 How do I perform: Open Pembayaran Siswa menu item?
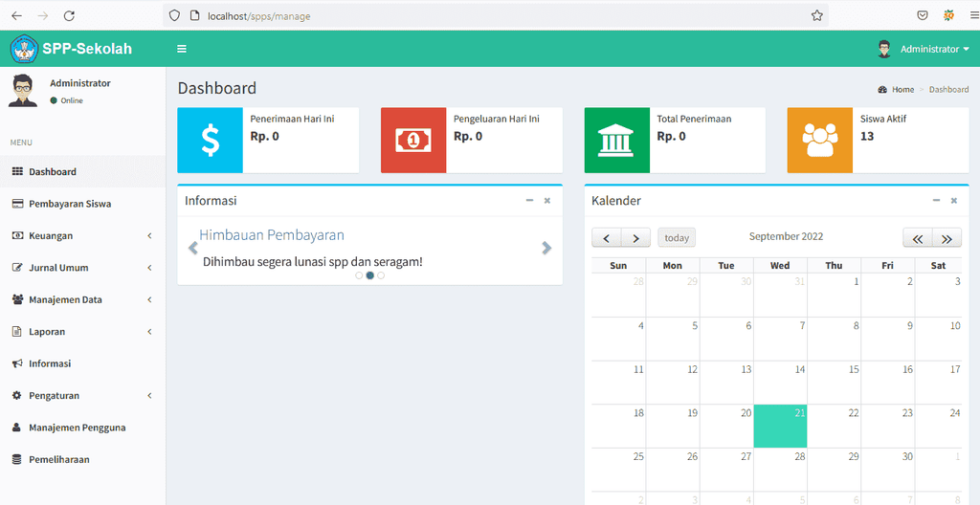pyautogui.click(x=82, y=204)
